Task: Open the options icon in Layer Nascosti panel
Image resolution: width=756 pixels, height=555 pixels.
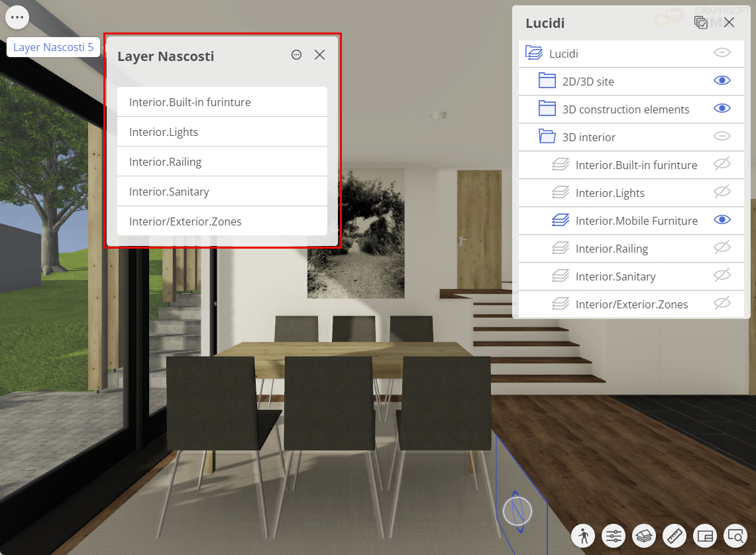Action: (297, 55)
